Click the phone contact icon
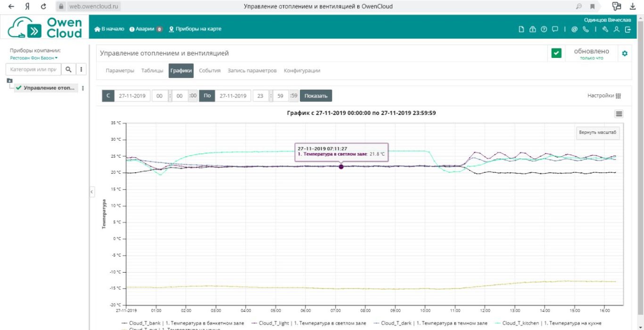This screenshot has width=644, height=330. [586, 29]
